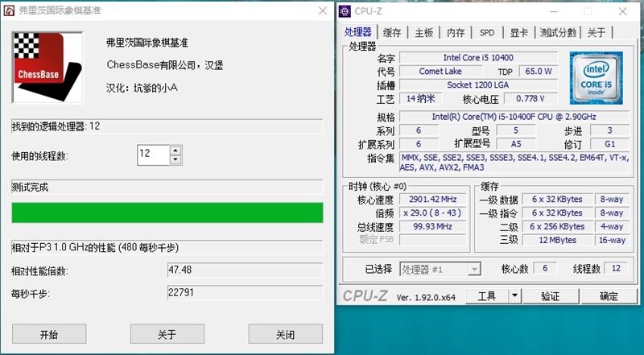
Task: Click the Socket 1200 LGA field
Action: pos(478,85)
